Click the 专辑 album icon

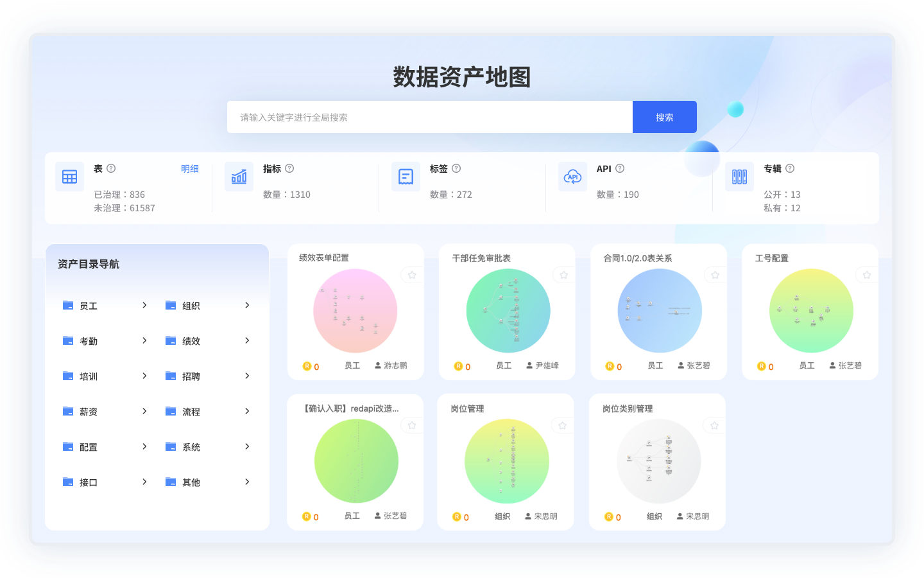pos(739,177)
